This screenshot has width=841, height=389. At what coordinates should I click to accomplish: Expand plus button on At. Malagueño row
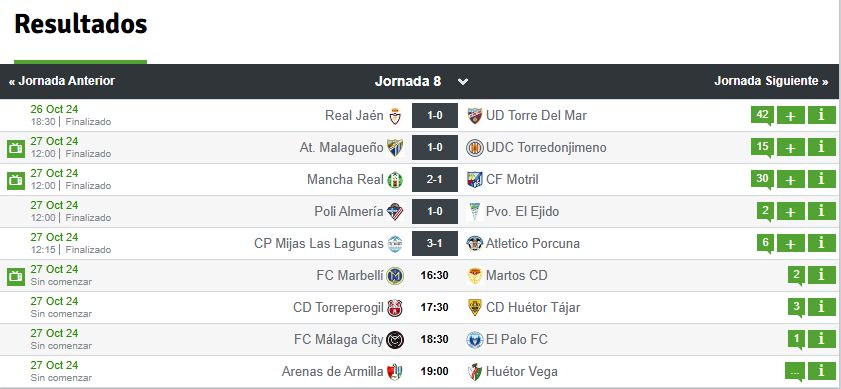(x=791, y=147)
